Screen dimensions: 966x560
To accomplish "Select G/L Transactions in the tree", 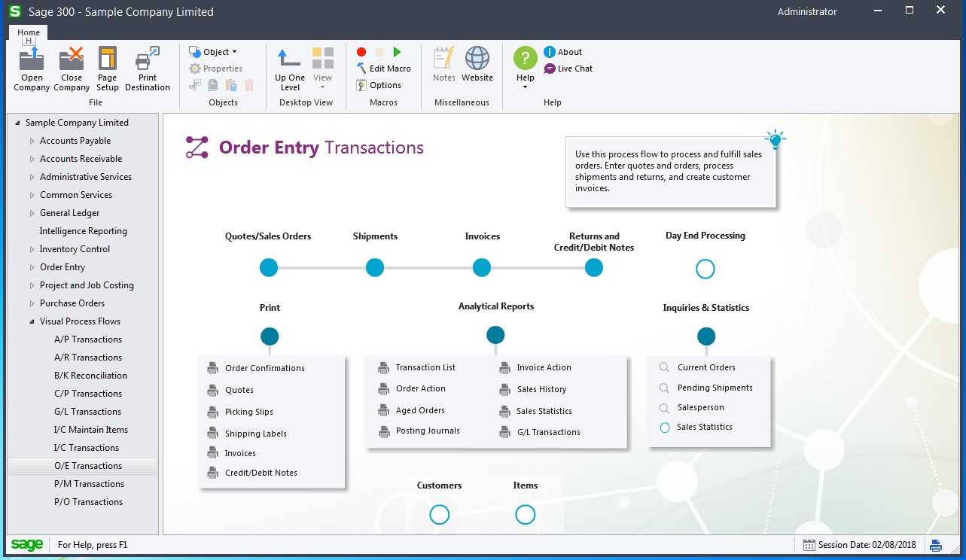I will coord(87,412).
